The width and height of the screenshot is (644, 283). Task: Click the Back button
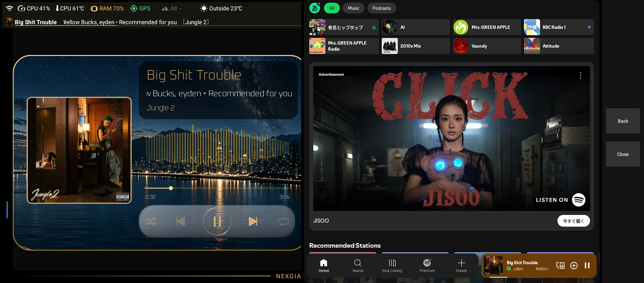tap(623, 121)
